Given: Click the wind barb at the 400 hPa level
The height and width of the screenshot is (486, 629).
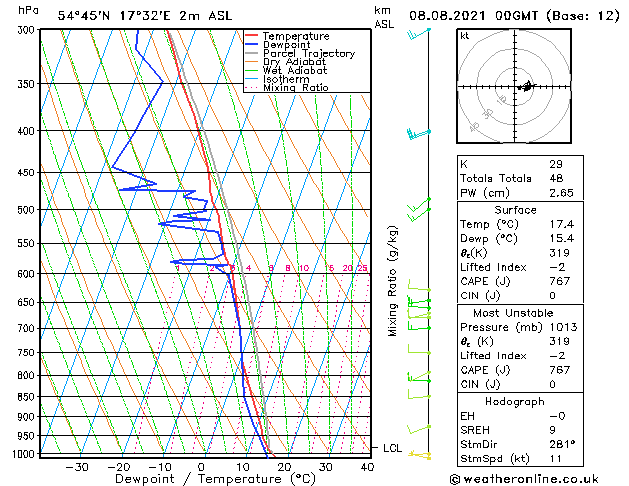Looking at the screenshot, I should tap(419, 134).
